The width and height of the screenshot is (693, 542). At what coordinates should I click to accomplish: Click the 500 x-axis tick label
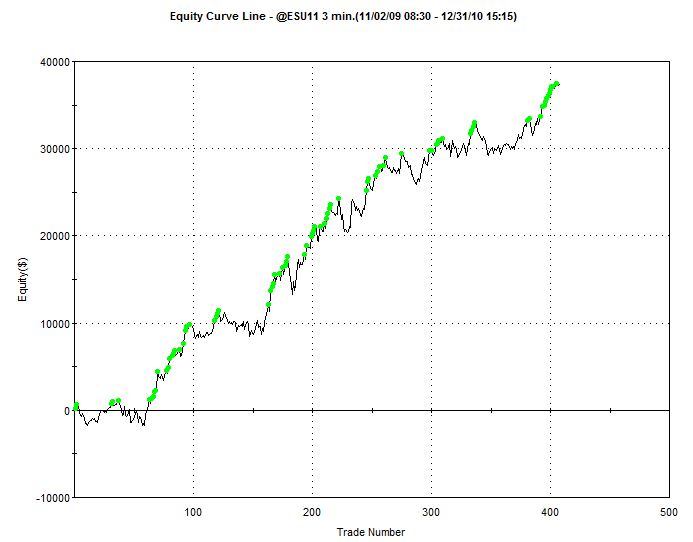tap(668, 512)
